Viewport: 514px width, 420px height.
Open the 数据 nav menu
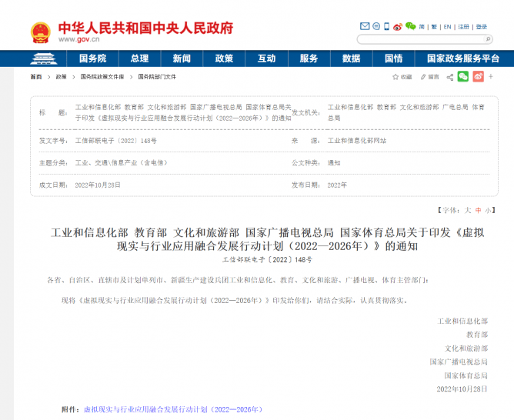point(351,58)
